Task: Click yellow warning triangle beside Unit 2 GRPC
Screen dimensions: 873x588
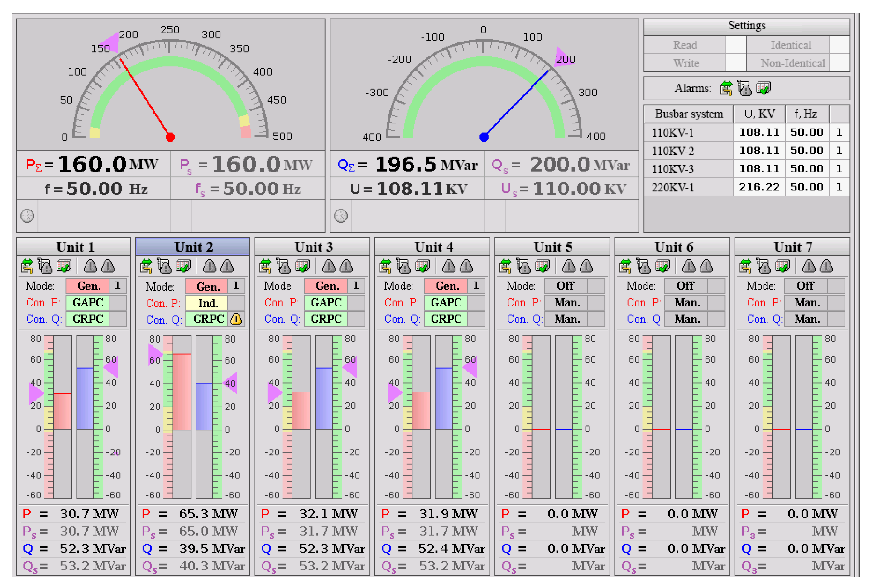Action: click(x=236, y=319)
